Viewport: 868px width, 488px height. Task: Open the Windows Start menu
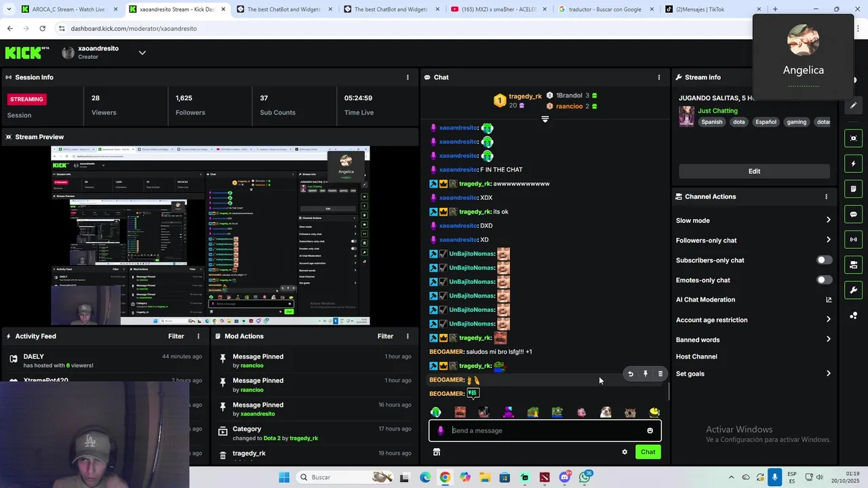[x=284, y=477]
